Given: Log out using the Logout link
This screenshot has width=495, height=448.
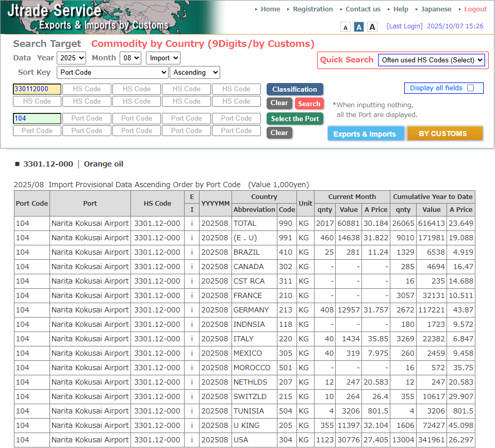Looking at the screenshot, I should click(475, 9).
